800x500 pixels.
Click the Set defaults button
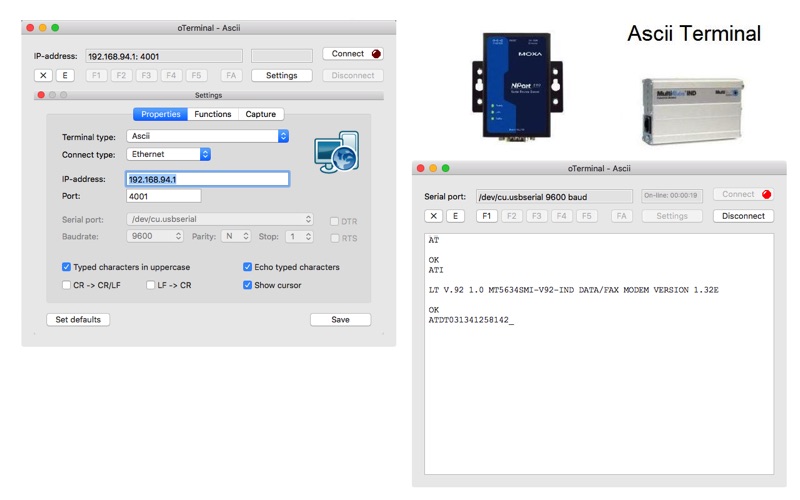point(78,319)
